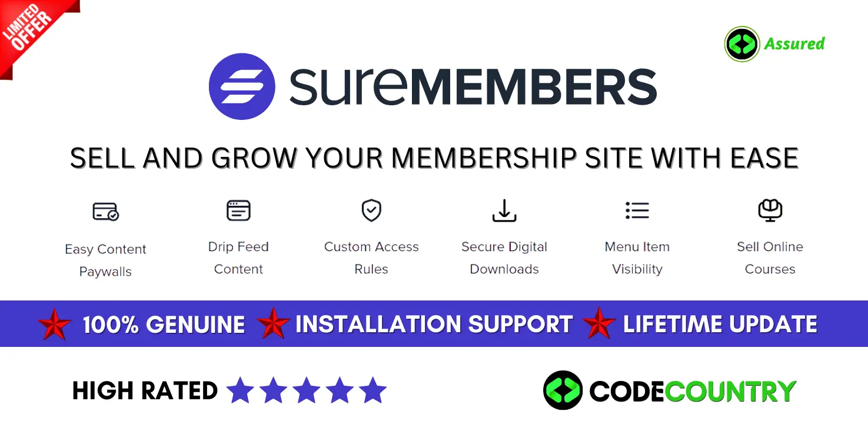Screen dimensions: 868x441
Task: Click the Menu Item Visibility list icon
Action: click(x=637, y=210)
